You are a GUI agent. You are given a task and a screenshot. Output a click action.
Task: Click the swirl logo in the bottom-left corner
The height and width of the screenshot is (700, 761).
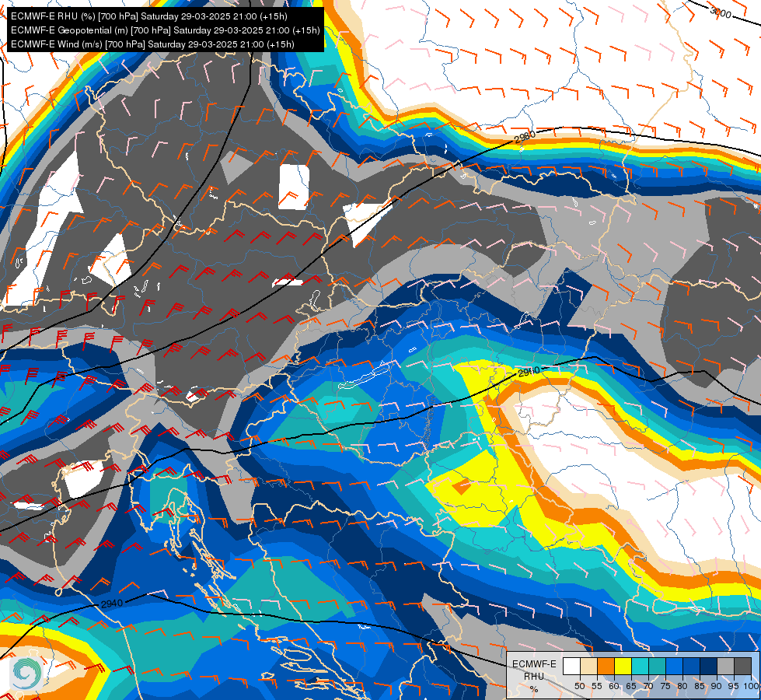tap(26, 673)
